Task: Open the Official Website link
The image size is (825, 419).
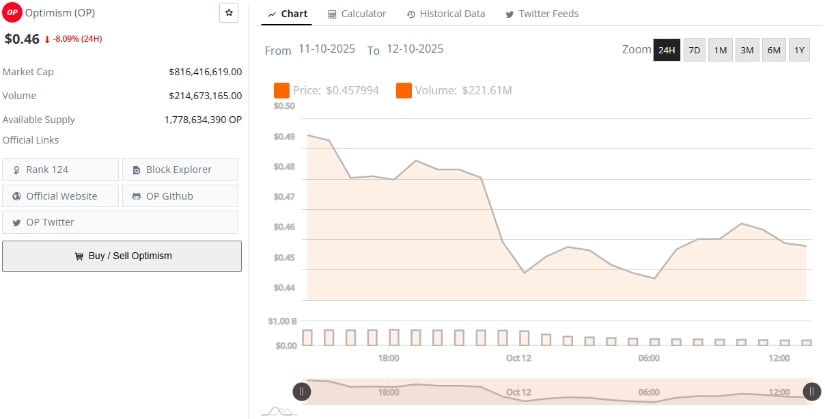Action: 60,196
